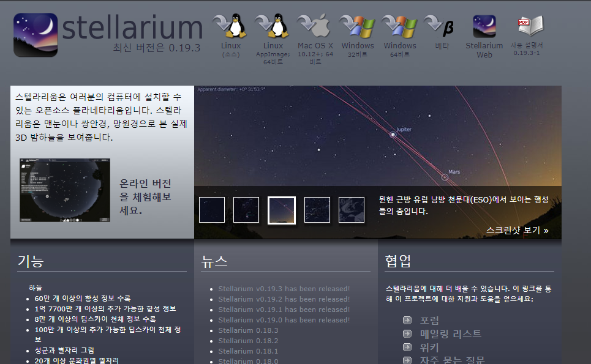Open Stellarium 0.18.2 news item
This screenshot has width=591, height=364.
[x=248, y=341]
